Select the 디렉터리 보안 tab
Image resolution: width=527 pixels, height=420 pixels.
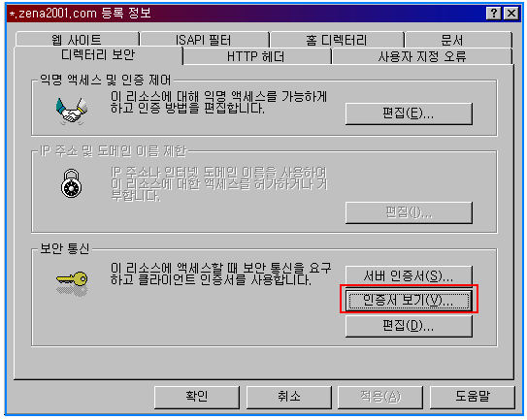click(98, 55)
